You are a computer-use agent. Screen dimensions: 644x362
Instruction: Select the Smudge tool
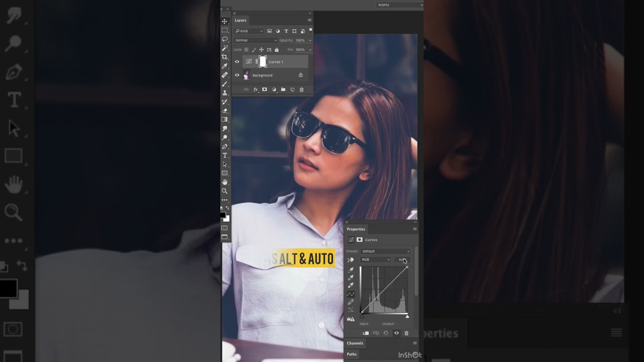click(225, 129)
